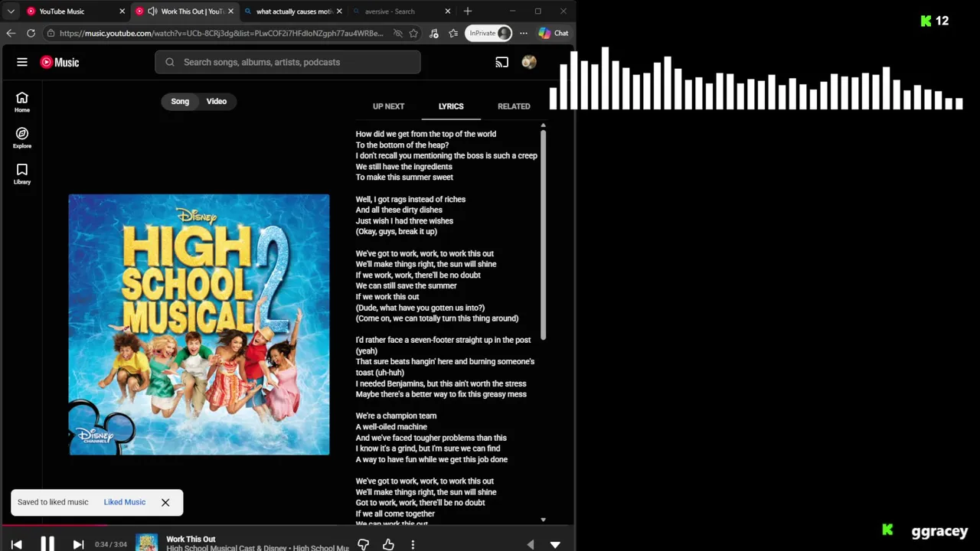Close the 'aversive - Search' tab
This screenshot has width=980, height=551.
tap(448, 11)
